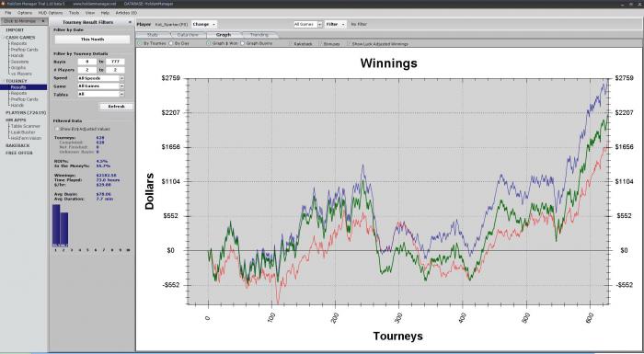Open IMPORT in the sidebar
644x354 pixels.
(15, 30)
